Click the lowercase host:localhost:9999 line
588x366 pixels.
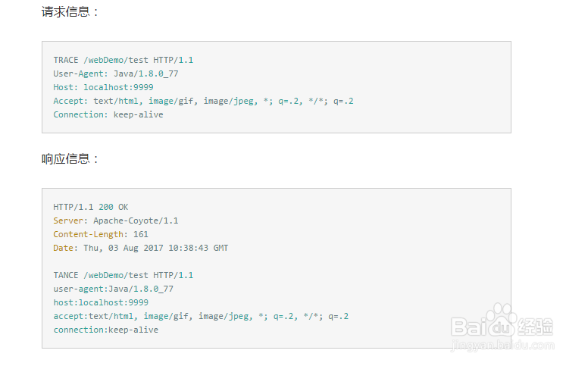[101, 302]
